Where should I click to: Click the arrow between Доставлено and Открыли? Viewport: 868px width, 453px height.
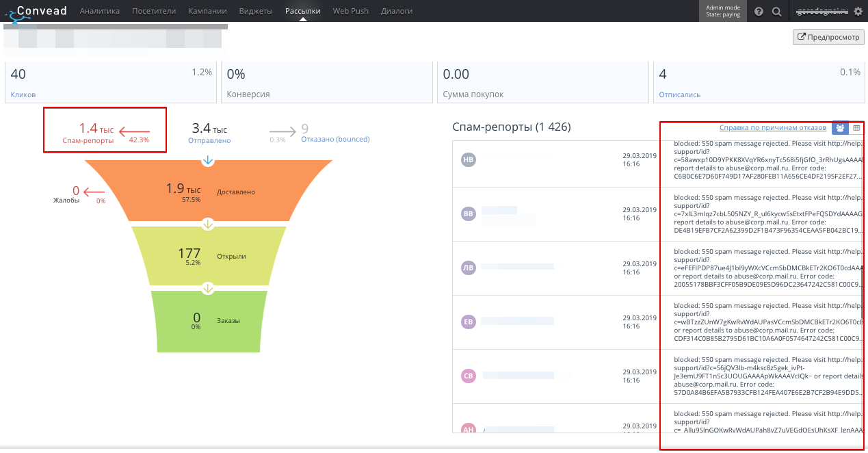(x=208, y=224)
